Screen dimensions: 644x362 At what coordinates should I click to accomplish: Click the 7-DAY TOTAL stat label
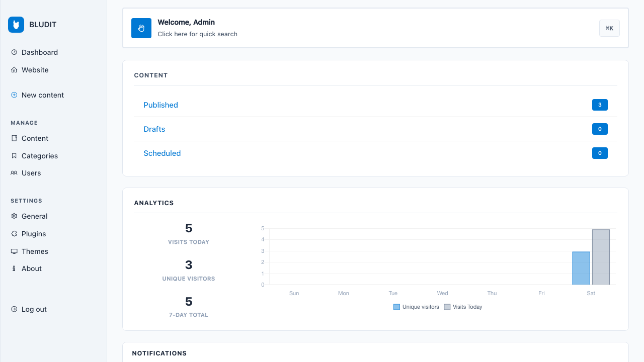point(189,315)
